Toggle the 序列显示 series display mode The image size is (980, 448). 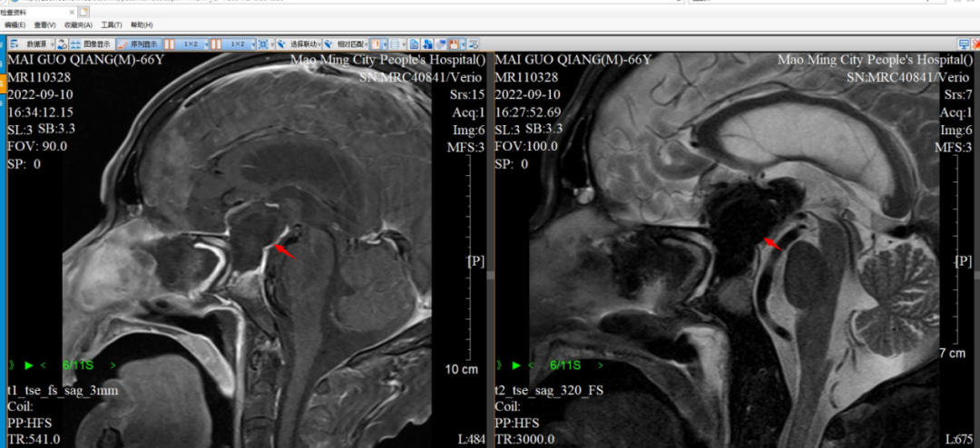[140, 44]
